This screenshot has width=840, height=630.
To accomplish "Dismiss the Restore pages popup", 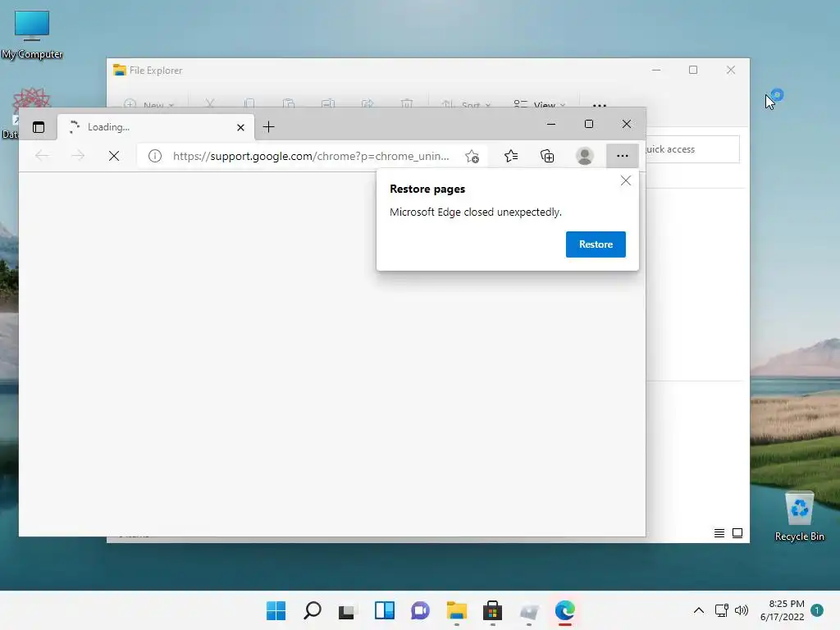I will [x=625, y=180].
